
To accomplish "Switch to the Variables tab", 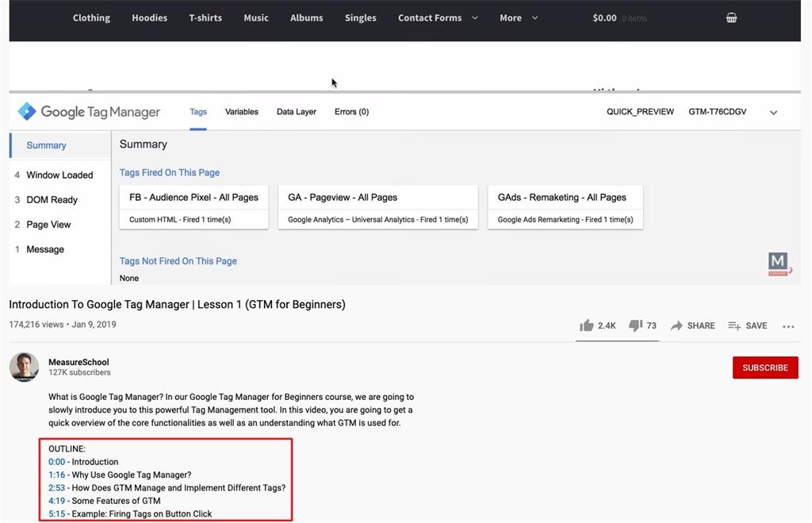I will [x=241, y=111].
